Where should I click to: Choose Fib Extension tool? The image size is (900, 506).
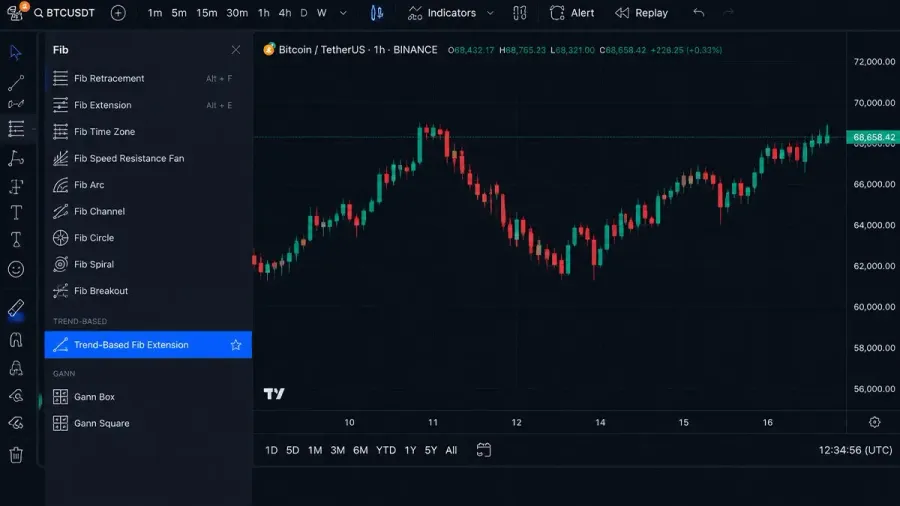tap(148, 105)
